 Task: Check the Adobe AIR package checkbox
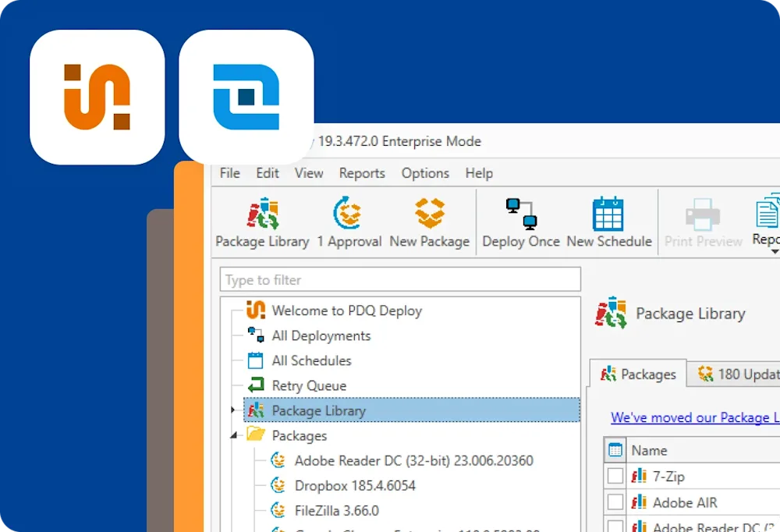tap(615, 502)
